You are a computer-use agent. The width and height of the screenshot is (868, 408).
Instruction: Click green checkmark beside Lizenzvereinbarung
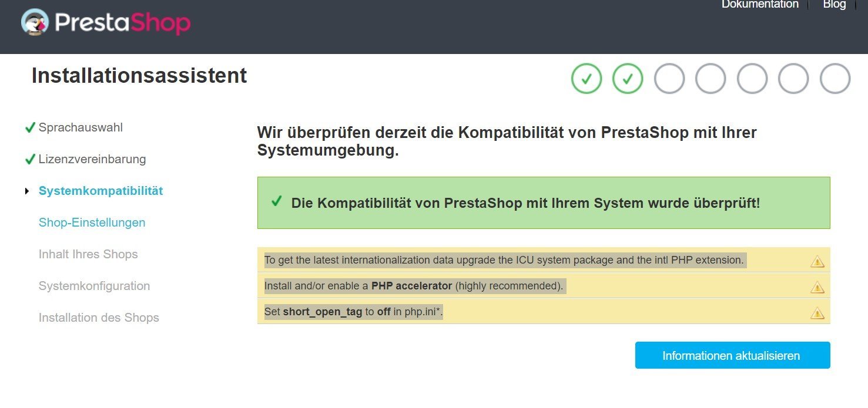30,160
